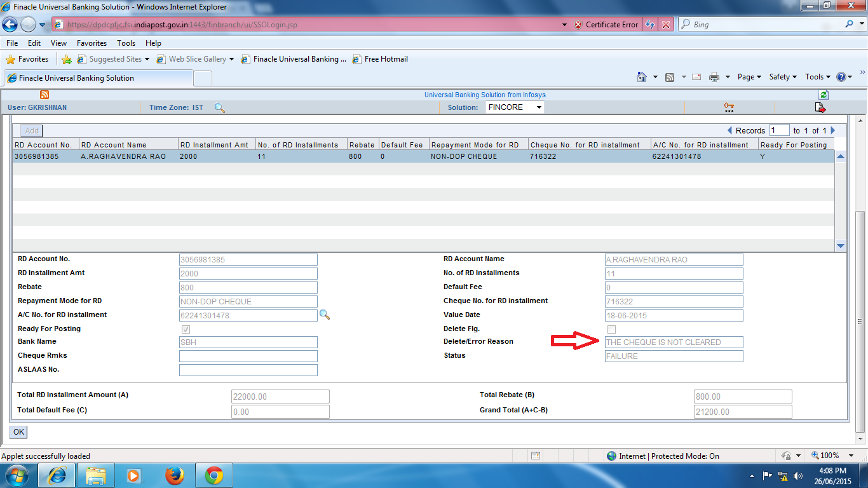Enable the Delete Flg. checkbox
868x488 pixels.
pos(611,329)
